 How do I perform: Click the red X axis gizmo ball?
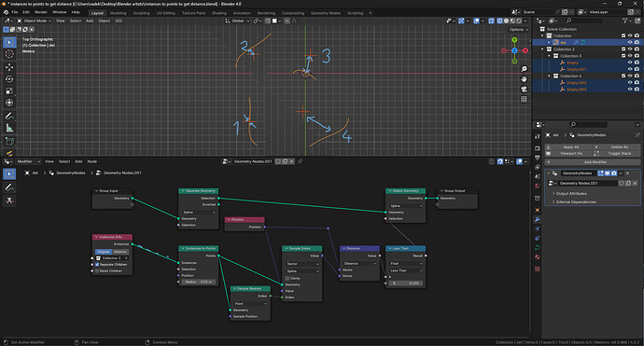(525, 50)
